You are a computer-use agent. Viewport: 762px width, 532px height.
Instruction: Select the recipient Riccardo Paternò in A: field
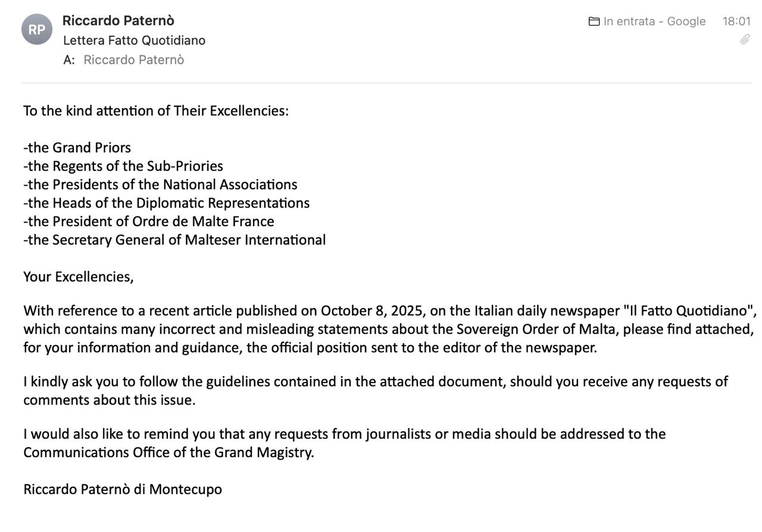coord(133,60)
